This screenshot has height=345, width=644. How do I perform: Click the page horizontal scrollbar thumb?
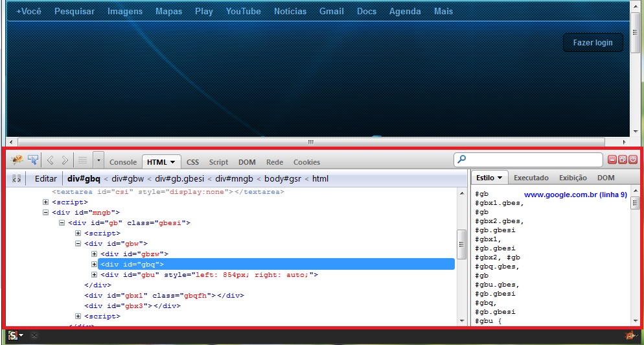click(311, 142)
